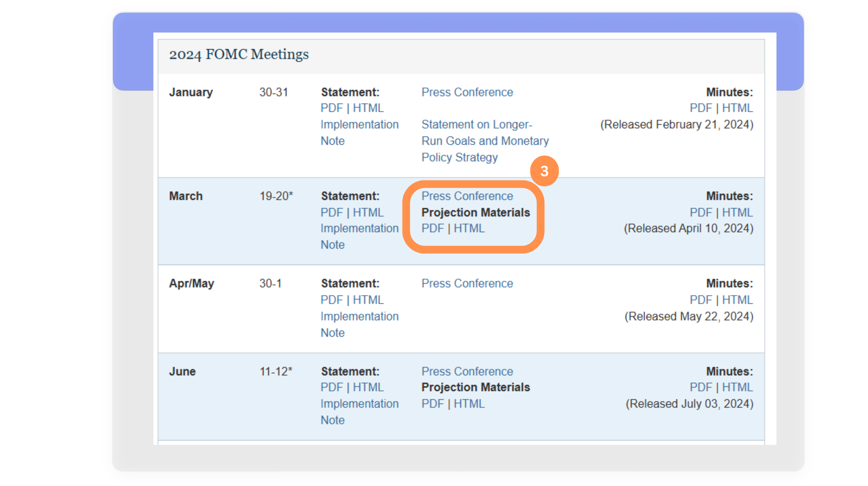Open Apr/May Statement HTML link
The image size is (868, 486).
point(368,300)
